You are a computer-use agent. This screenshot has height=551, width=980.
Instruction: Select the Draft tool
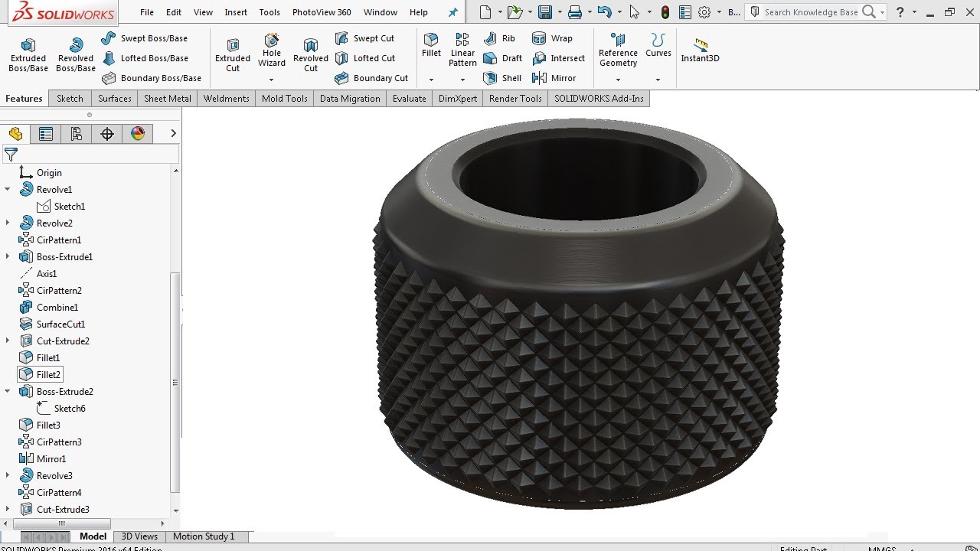502,58
